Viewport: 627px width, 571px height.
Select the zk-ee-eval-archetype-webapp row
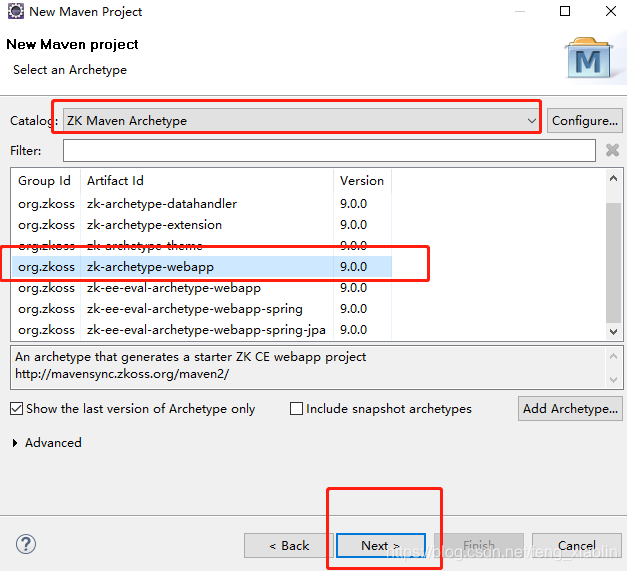(202, 288)
